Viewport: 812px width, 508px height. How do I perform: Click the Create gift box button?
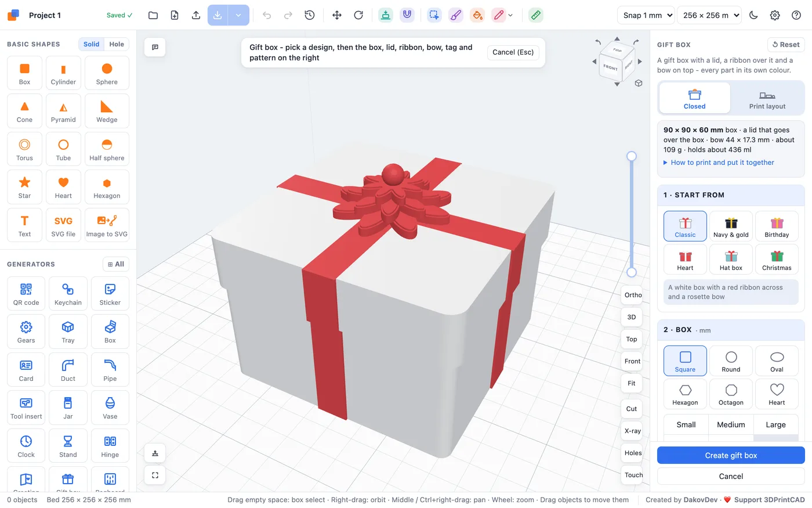731,455
